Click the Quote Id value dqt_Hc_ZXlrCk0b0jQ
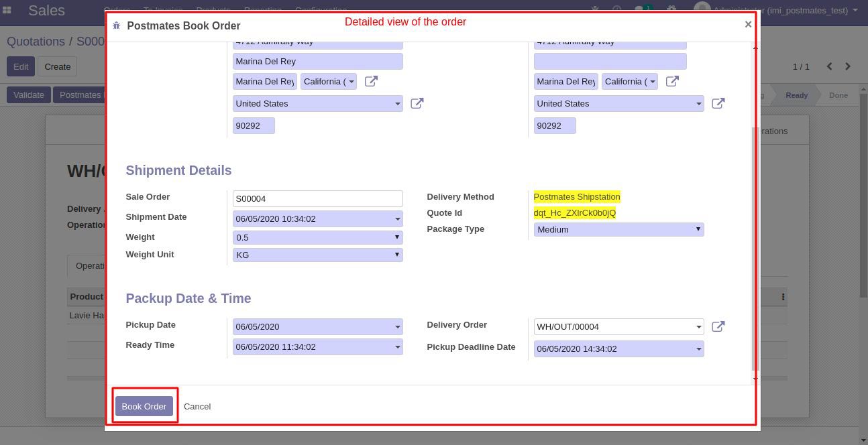868x445 pixels. click(x=575, y=212)
